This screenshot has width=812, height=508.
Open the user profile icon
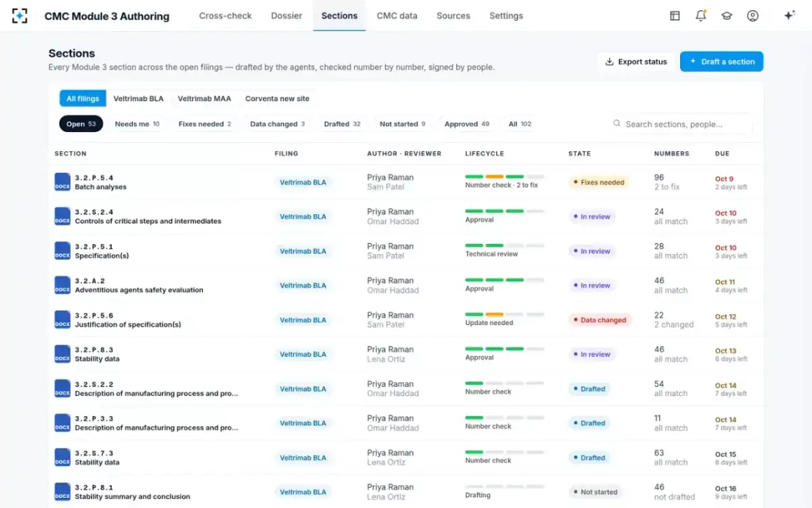click(x=752, y=16)
